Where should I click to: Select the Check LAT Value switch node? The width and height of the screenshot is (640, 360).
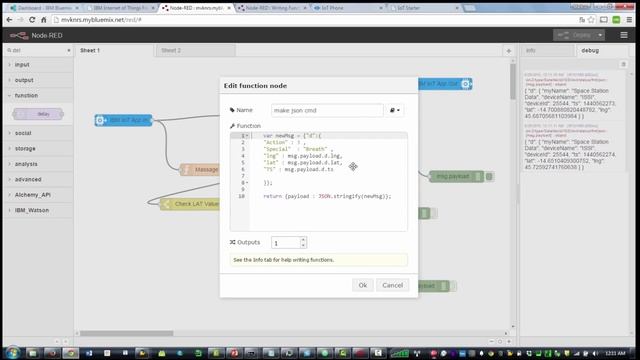pyautogui.click(x=190, y=204)
